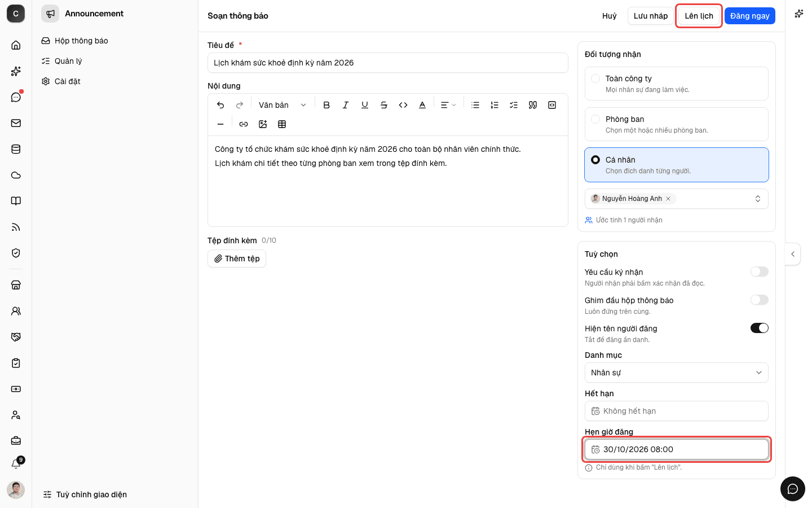This screenshot has width=812, height=508.
Task: Select the 'Phòng ban' recipient option
Action: point(677,124)
